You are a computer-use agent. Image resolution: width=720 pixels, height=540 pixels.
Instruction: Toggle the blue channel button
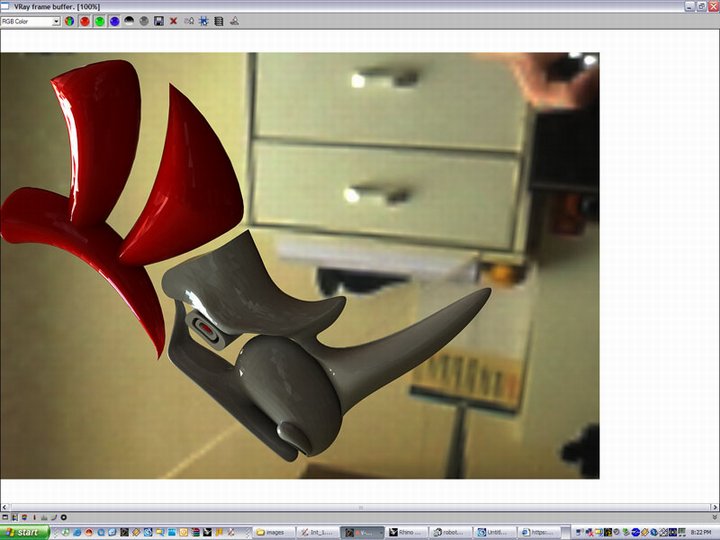tap(114, 20)
